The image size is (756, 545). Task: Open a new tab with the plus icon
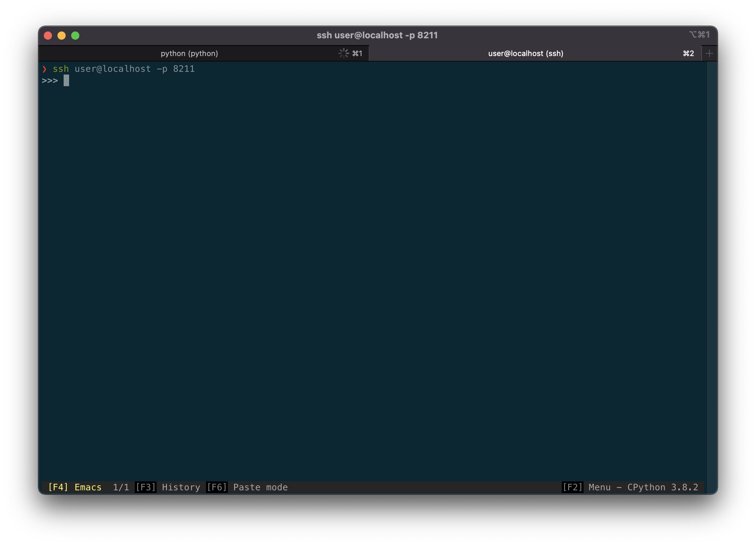[x=709, y=53]
